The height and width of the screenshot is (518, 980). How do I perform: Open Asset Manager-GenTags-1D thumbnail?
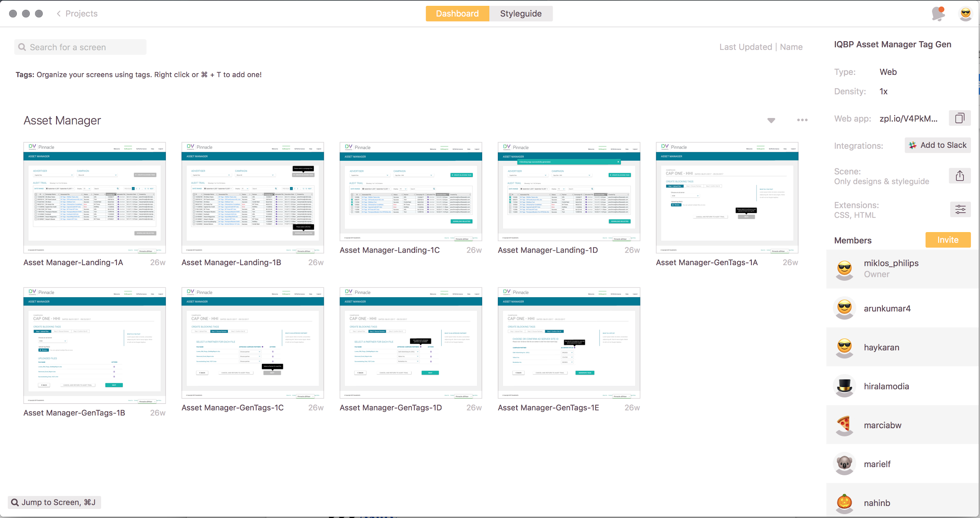[411, 343]
